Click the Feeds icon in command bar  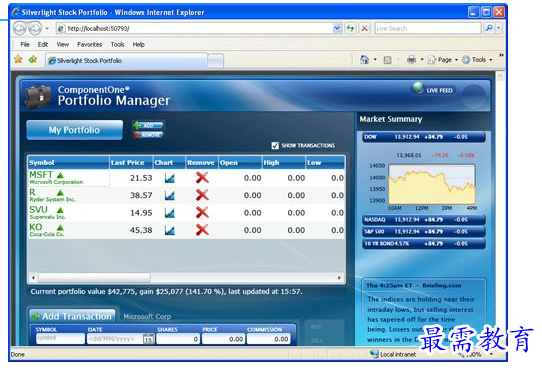tap(387, 60)
